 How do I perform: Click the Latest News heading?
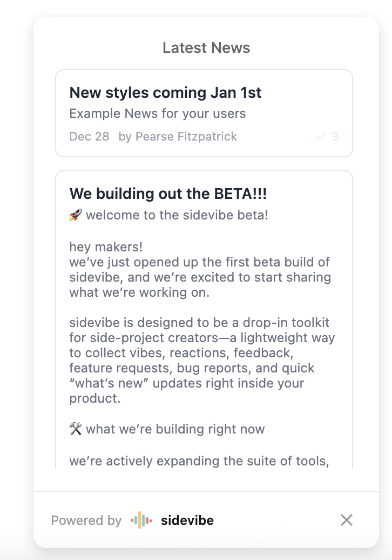[x=206, y=48]
